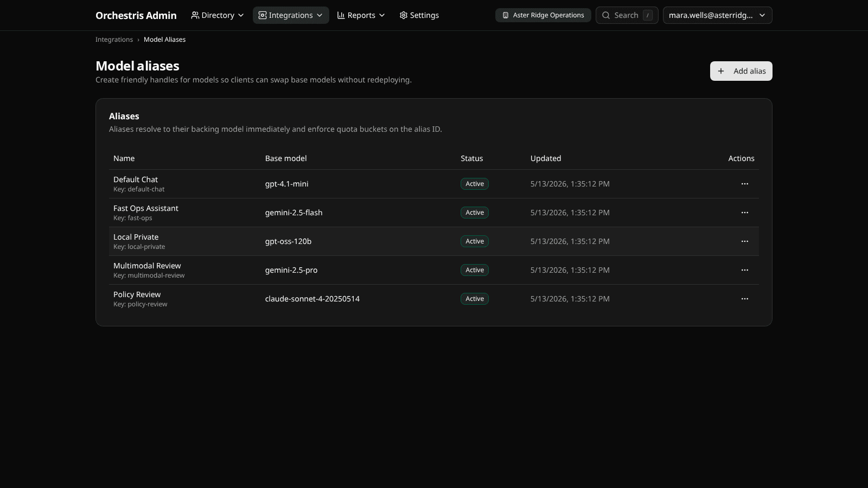Open the mara.wells account dropdown
868x488 pixels.
pyautogui.click(x=717, y=15)
